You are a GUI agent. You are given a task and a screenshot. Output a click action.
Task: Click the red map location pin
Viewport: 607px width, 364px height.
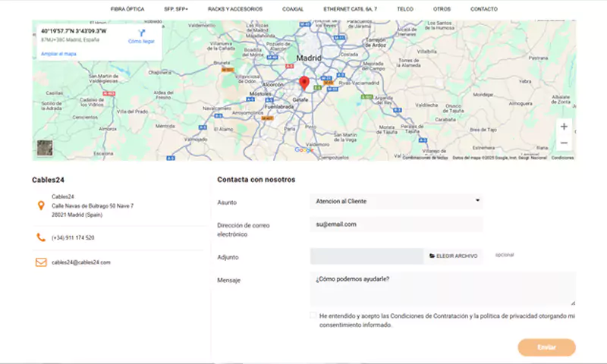point(304,83)
